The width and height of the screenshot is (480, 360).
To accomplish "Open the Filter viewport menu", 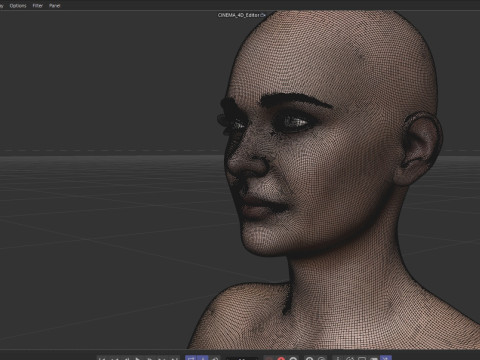I will (38, 6).
